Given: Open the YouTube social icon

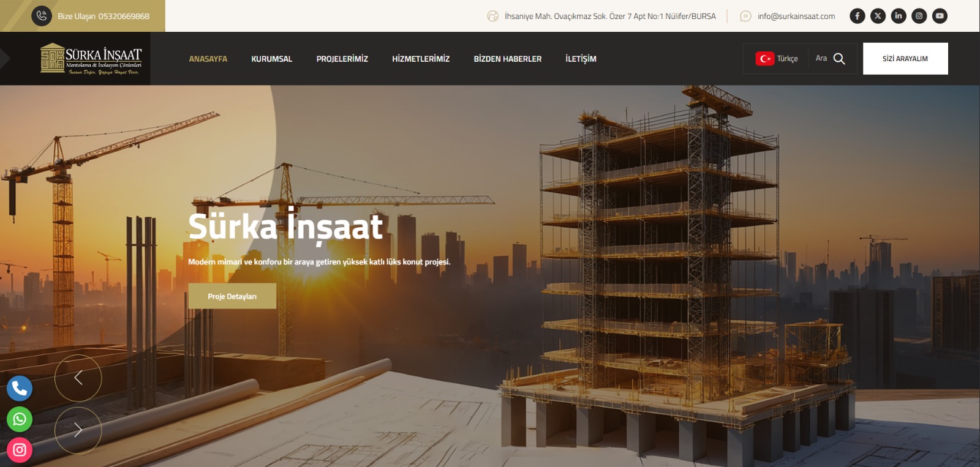Looking at the screenshot, I should point(940,16).
